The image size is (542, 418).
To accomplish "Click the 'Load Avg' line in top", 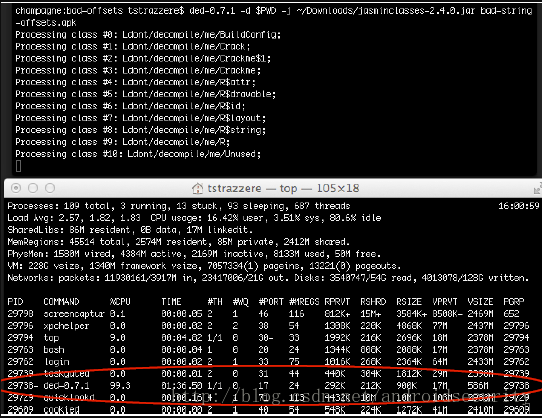I will click(194, 218).
